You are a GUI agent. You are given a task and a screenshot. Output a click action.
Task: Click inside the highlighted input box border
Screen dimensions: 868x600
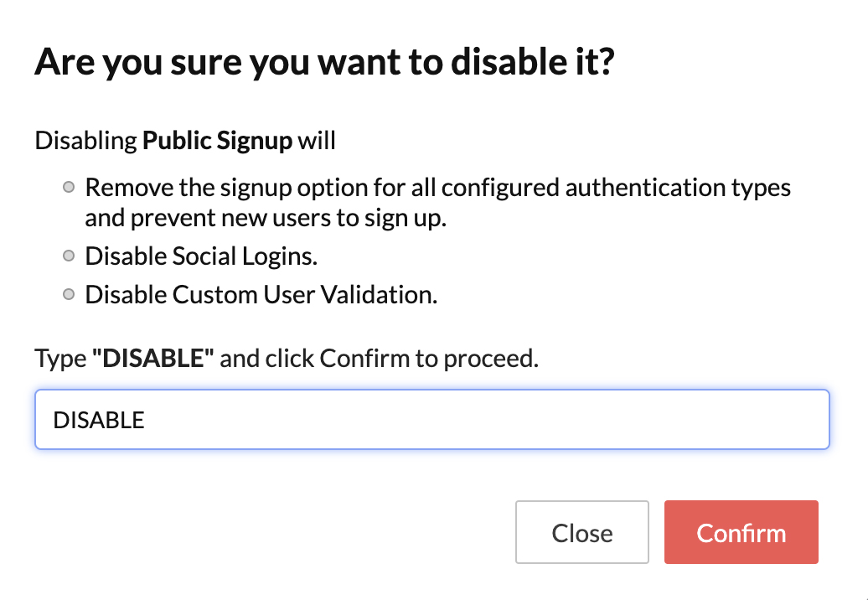pyautogui.click(x=432, y=419)
